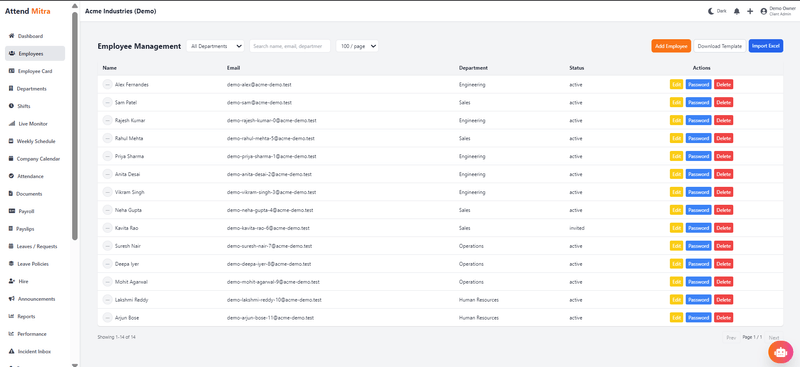Screen dimensions: 800x367
Task: Toggle row expander beside Alex Fernandes
Action: click(107, 84)
